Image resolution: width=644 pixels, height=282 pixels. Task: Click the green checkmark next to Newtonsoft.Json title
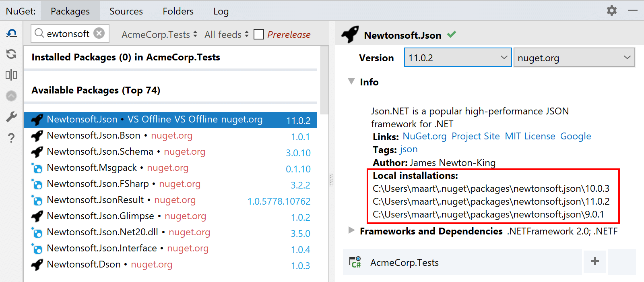click(x=452, y=34)
